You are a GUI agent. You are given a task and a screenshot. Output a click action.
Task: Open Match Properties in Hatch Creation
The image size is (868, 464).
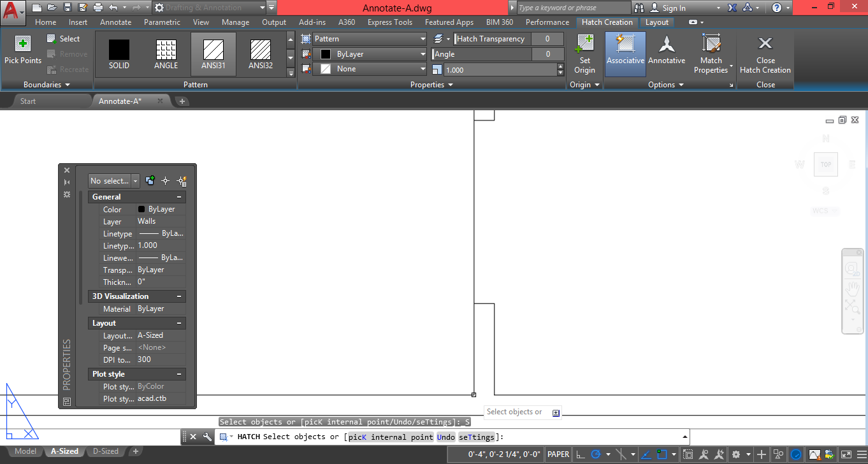[x=711, y=54]
